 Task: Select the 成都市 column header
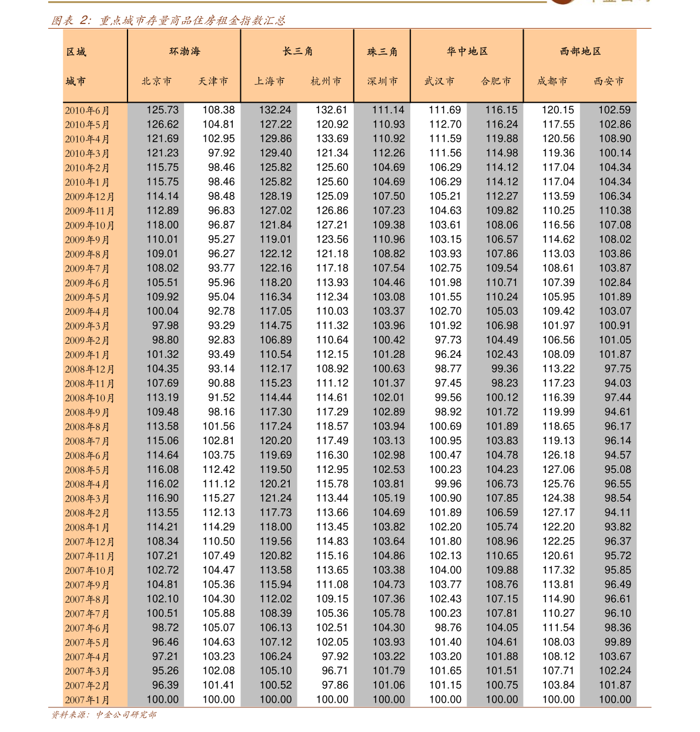[x=552, y=81]
